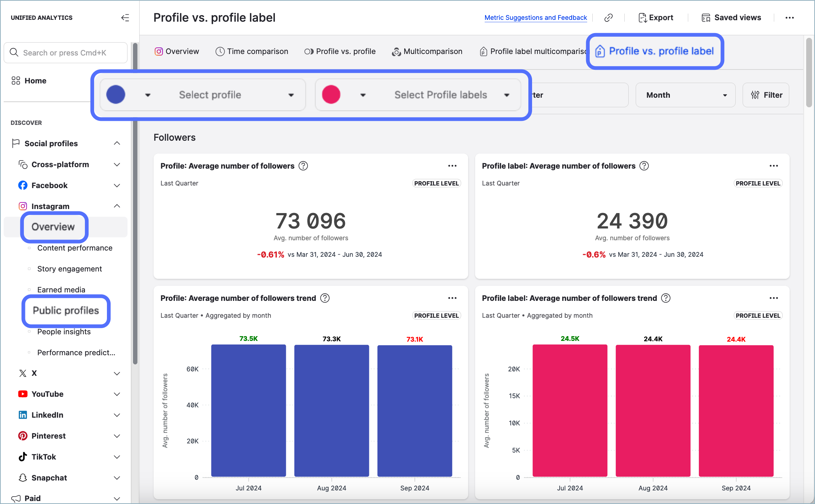Click help icon beside Profile label followers trend
Screen dimensions: 815x504
coord(666,298)
